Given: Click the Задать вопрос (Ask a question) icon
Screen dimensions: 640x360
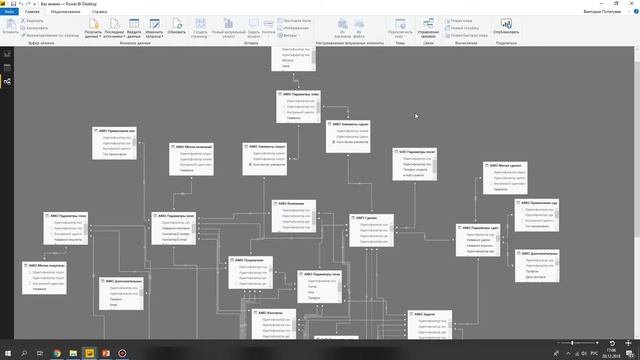Looking at the screenshot, I should (254, 24).
